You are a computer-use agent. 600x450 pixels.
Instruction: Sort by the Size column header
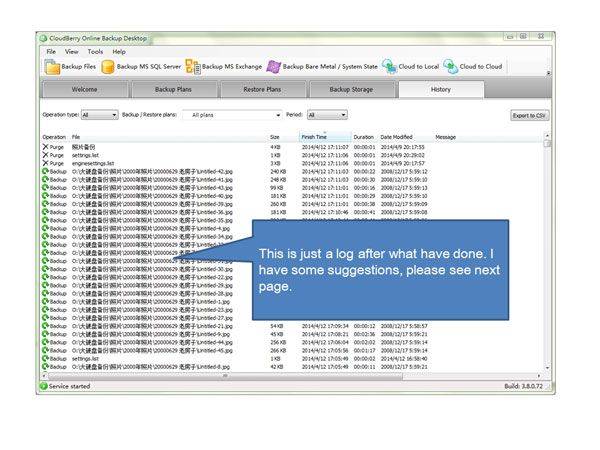275,137
